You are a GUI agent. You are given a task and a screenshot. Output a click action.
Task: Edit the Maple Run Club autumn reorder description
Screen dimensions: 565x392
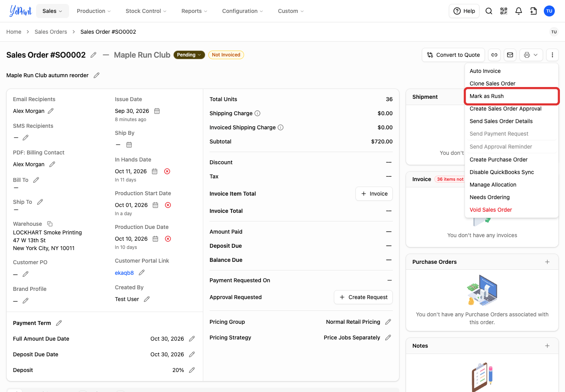pyautogui.click(x=97, y=75)
